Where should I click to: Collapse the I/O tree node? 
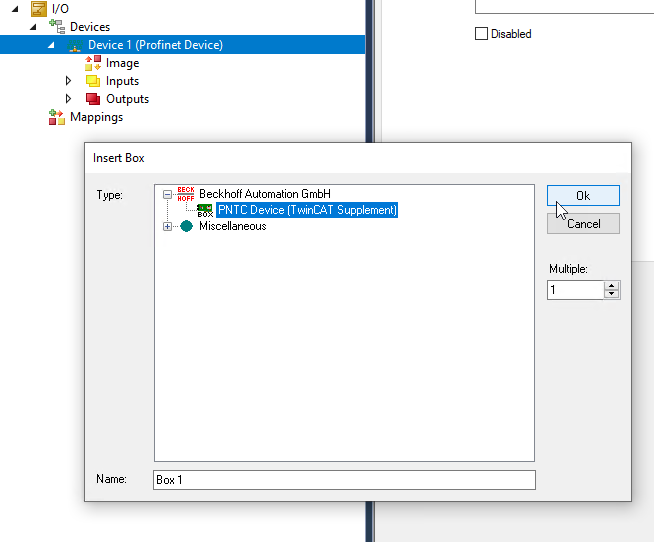tap(15, 9)
